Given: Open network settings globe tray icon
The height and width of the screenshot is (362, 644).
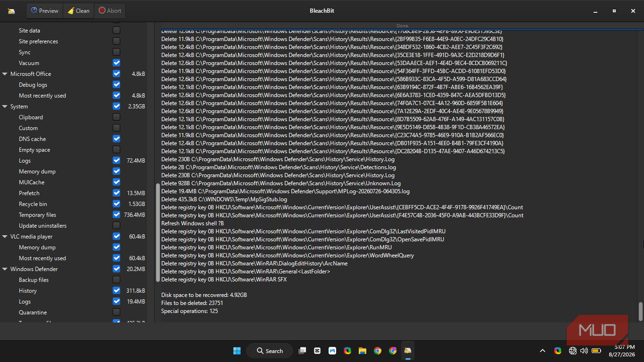Looking at the screenshot, I should pos(573,351).
